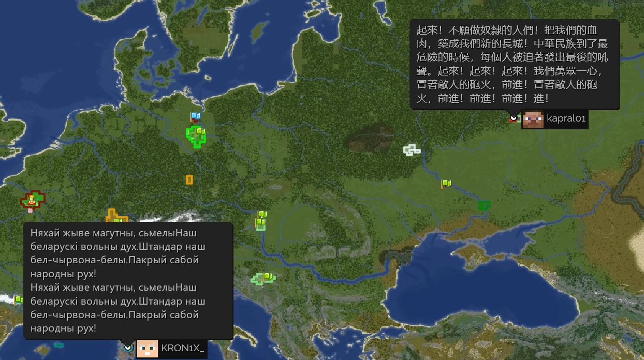Image resolution: width=644 pixels, height=360 pixels.
Task: Click the Chinese chat bubble above kapral01
Action: point(514,64)
